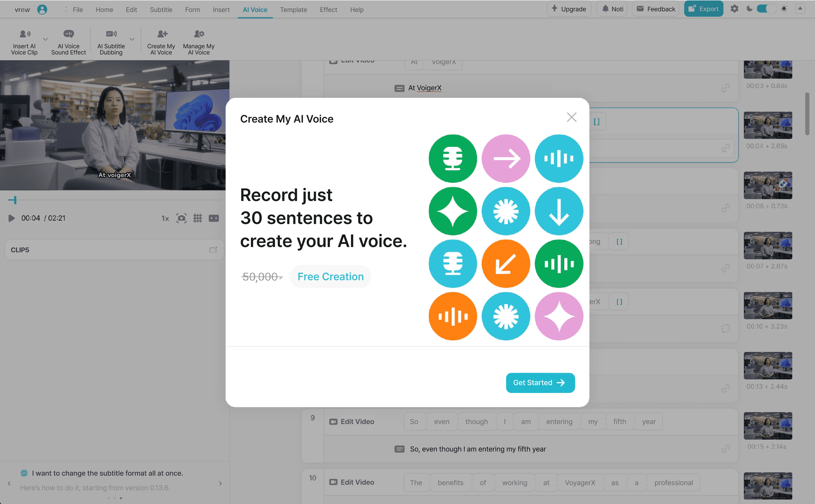Image resolution: width=815 pixels, height=504 pixels.
Task: Open AI Voice Sound Effect tool
Action: (x=68, y=34)
